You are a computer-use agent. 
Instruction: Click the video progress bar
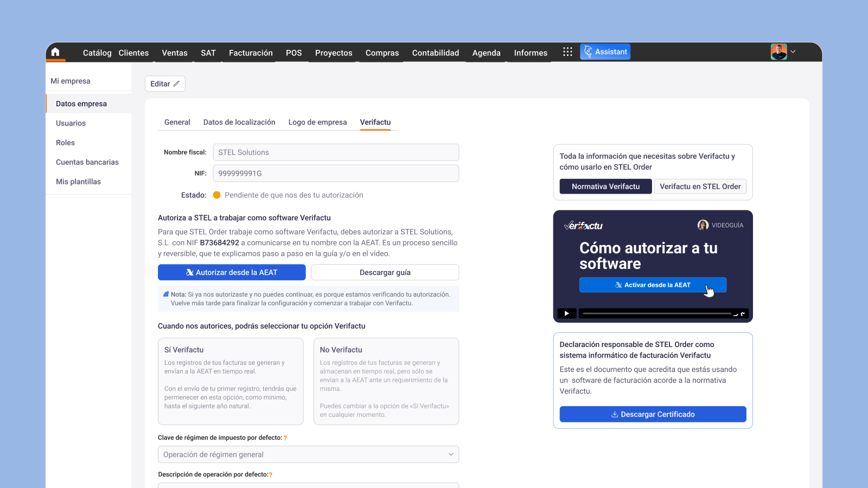pyautogui.click(x=656, y=313)
